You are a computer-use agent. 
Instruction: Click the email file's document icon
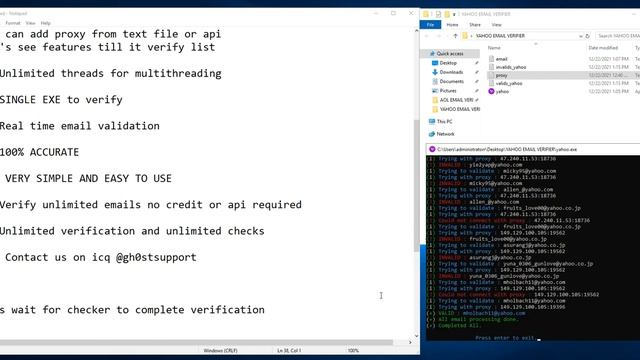[491, 59]
